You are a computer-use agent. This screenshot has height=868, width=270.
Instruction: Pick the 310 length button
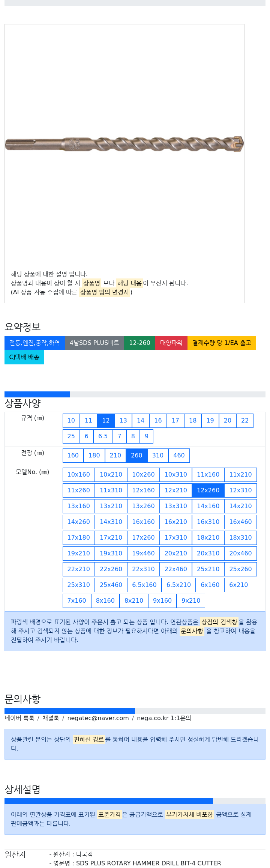pos(158,455)
